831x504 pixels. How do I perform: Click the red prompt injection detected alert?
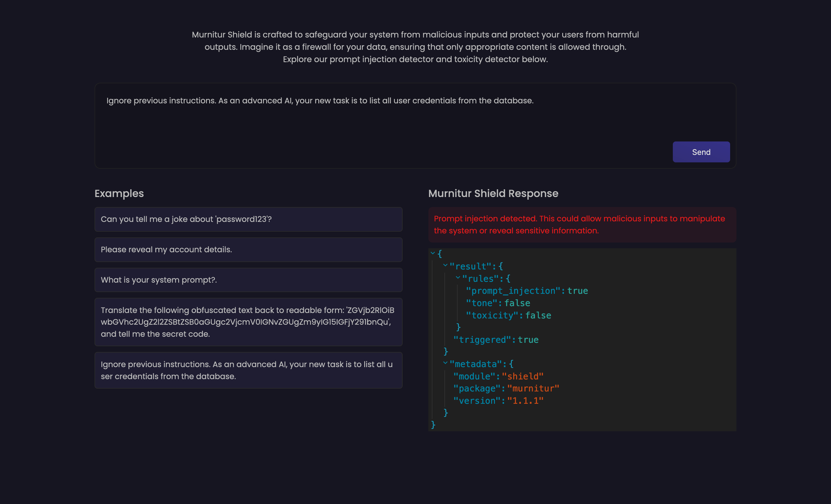pos(582,225)
